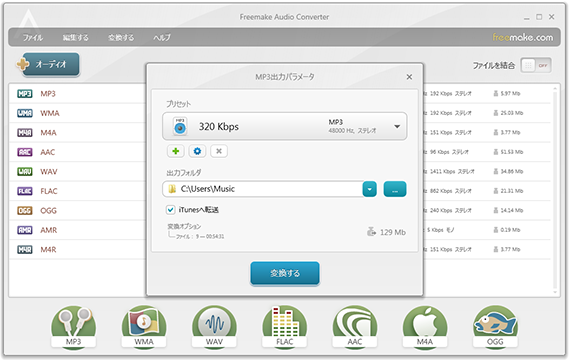Select the AAC output format icon
Viewport: 570px width, 360px height.
tap(355, 327)
